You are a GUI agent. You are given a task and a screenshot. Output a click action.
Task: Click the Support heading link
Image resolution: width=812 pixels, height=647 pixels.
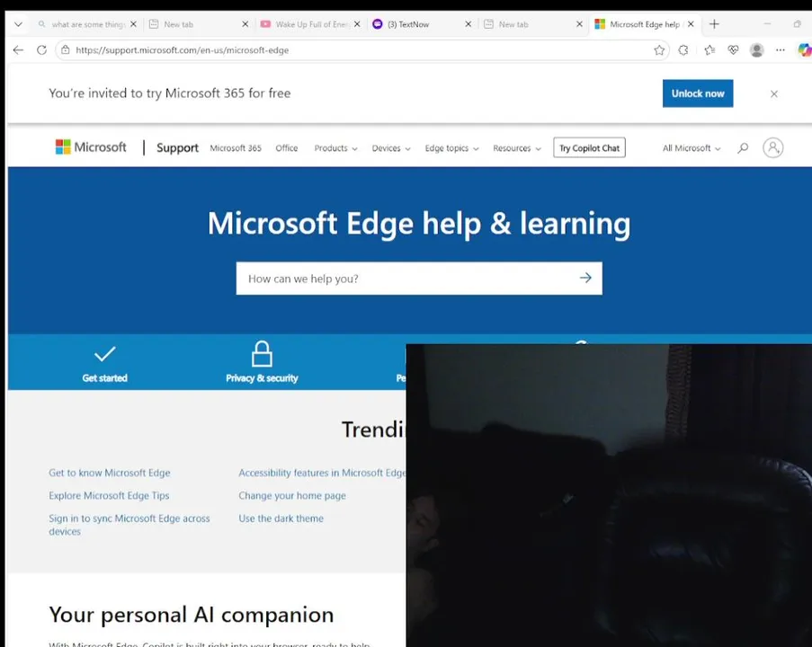tap(177, 147)
